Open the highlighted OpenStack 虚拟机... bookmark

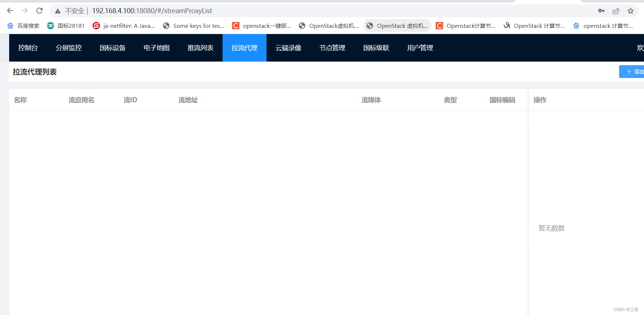(397, 26)
